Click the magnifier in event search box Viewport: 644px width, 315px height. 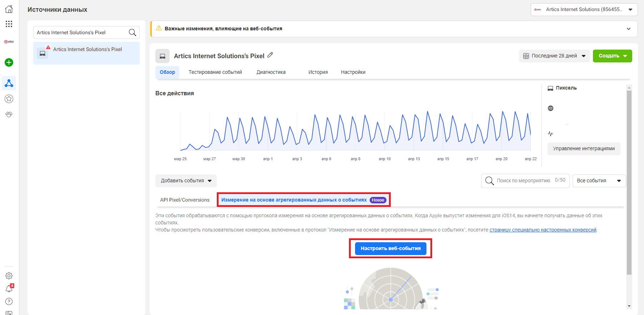pyautogui.click(x=490, y=181)
